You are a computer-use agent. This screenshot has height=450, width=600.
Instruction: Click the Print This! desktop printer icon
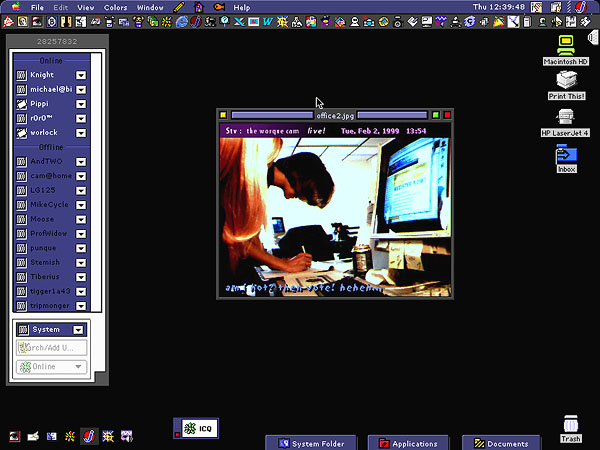pos(566,81)
